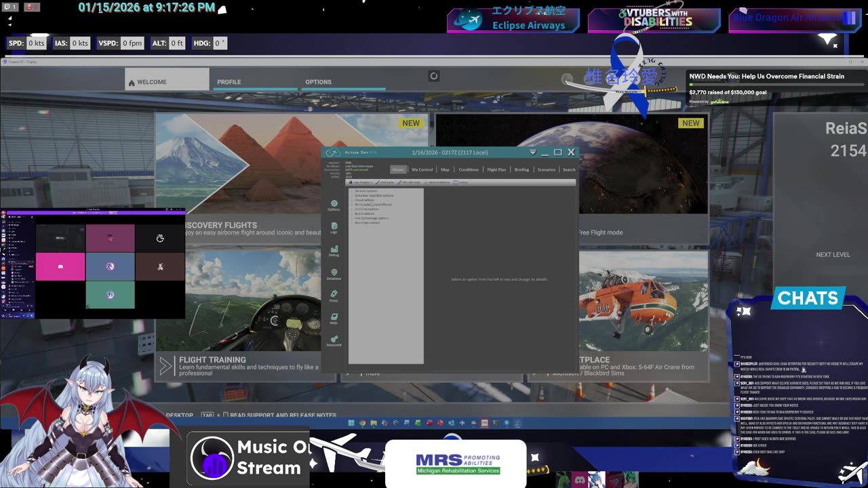Click the Active Sky title bar dropdown arrow

[532, 152]
